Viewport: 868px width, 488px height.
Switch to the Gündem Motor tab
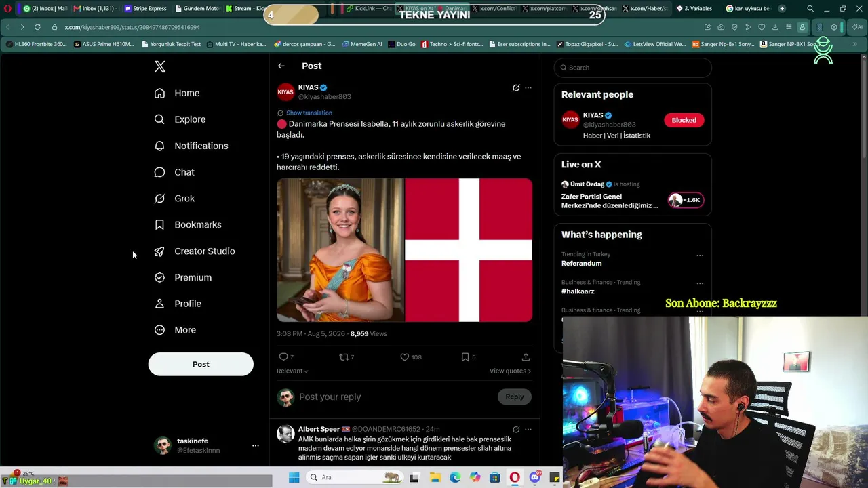[x=197, y=9]
